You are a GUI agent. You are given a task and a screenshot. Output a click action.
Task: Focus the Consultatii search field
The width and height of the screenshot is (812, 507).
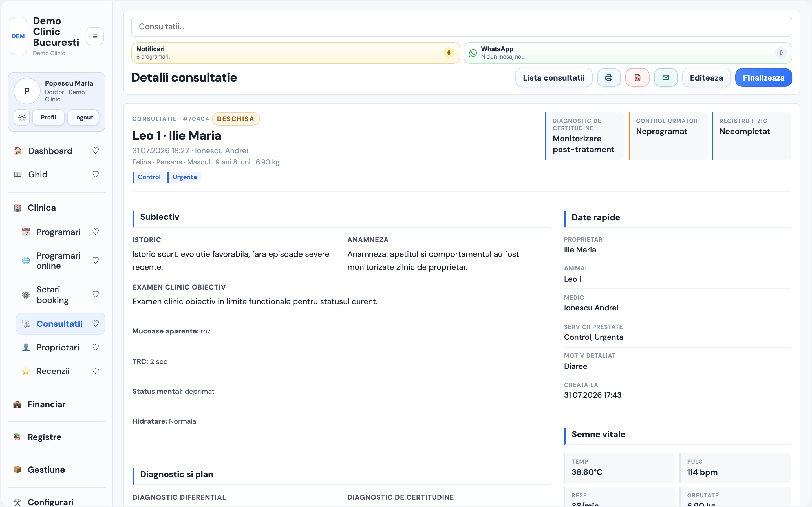point(462,26)
